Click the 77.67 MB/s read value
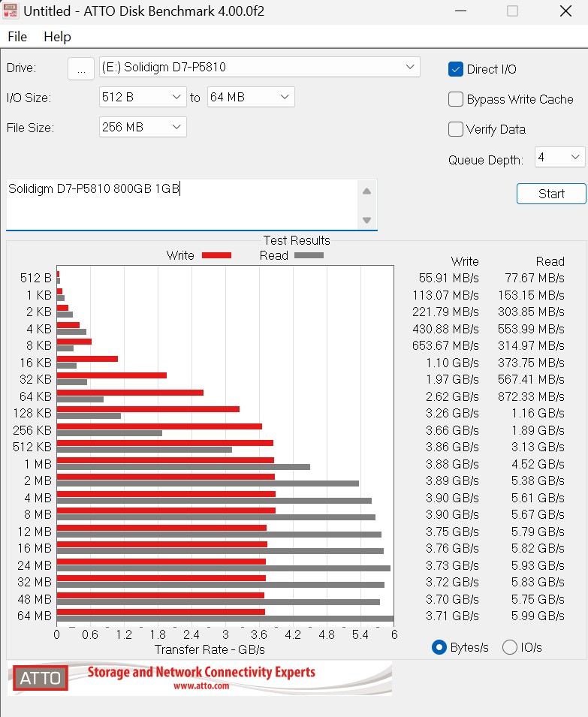588x717 pixels. click(535, 278)
